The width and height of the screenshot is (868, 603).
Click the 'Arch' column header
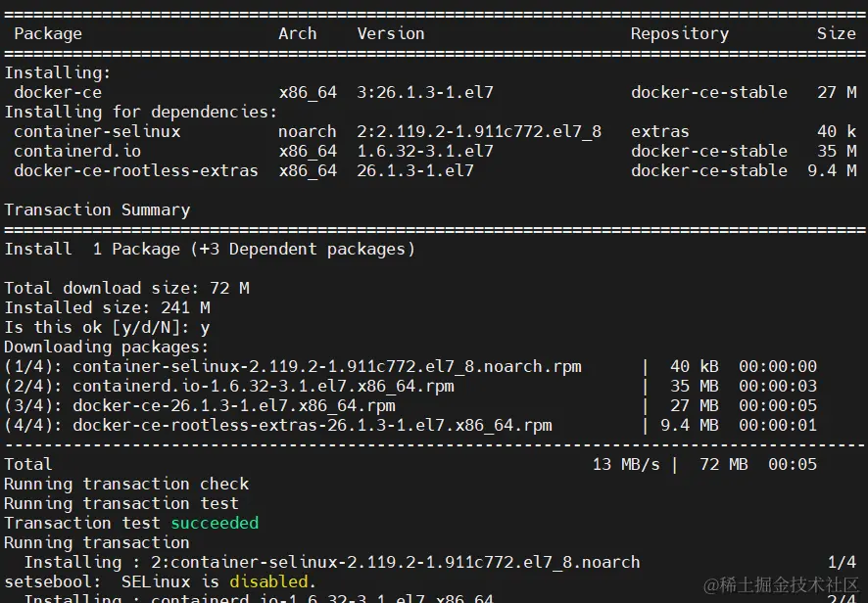297,33
